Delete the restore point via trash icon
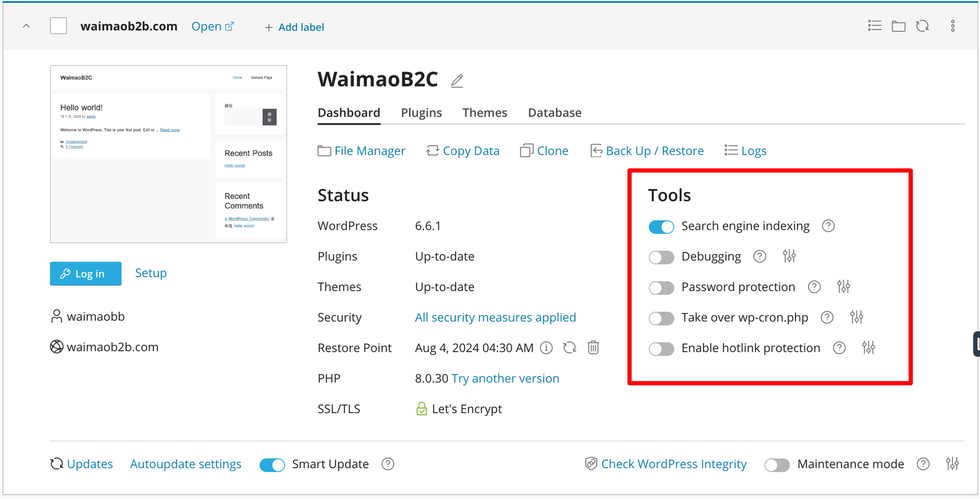Viewport: 980px width, 499px height. [x=593, y=348]
